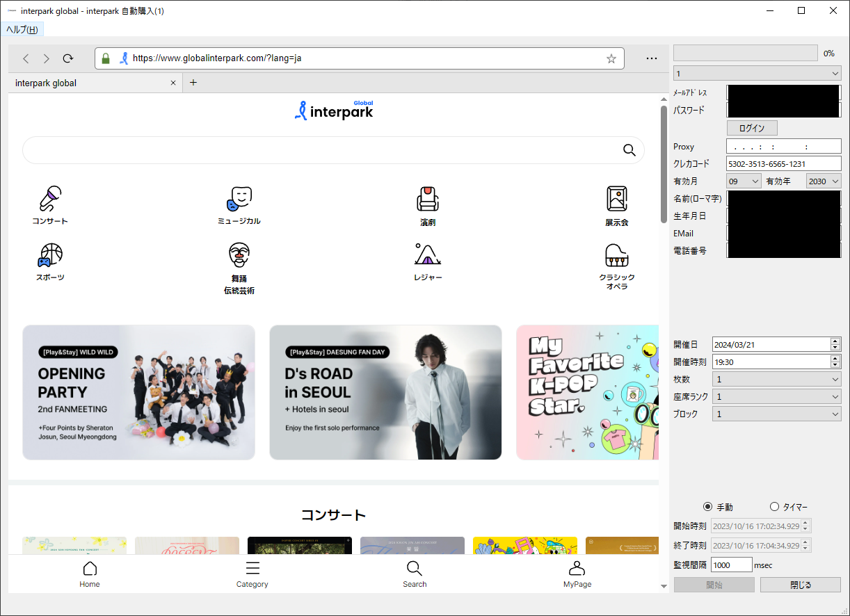Screen dimensions: 850x616
Task: Open Category in bottom navigation
Action: point(252,574)
